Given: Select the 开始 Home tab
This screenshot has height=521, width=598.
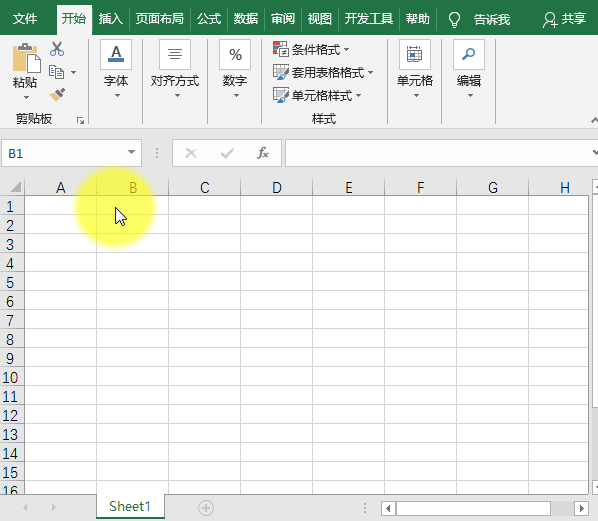Looking at the screenshot, I should [74, 19].
